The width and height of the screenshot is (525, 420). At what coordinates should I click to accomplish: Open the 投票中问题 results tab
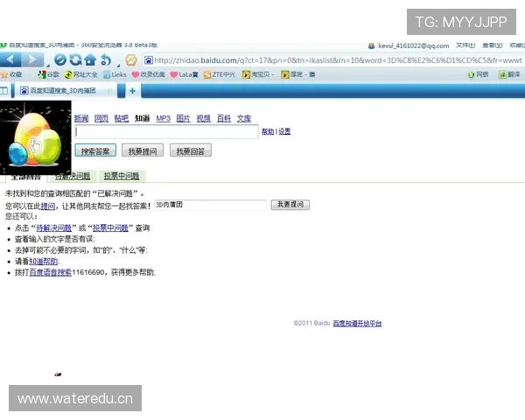pyautogui.click(x=122, y=176)
